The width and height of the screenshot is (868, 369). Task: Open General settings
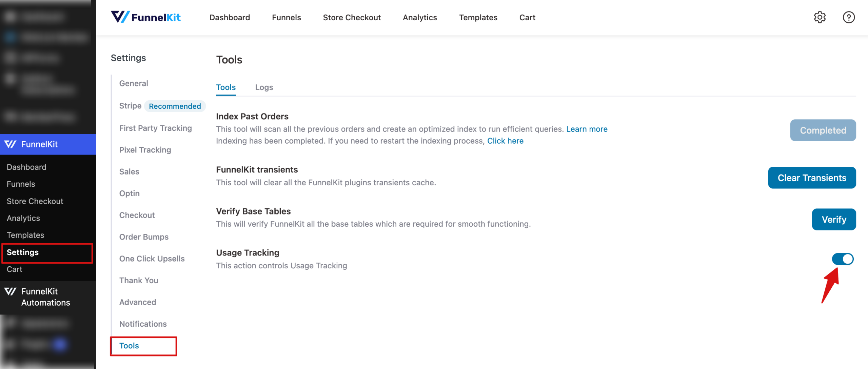133,83
